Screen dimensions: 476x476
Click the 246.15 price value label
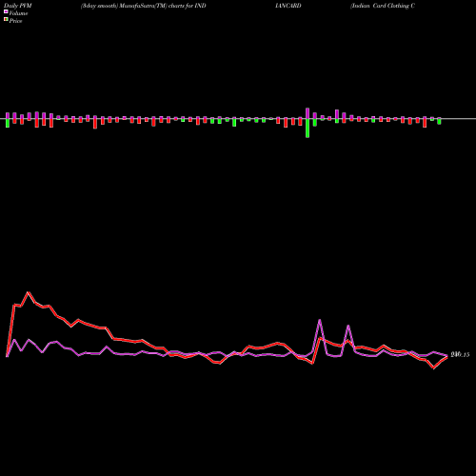[x=460, y=355]
